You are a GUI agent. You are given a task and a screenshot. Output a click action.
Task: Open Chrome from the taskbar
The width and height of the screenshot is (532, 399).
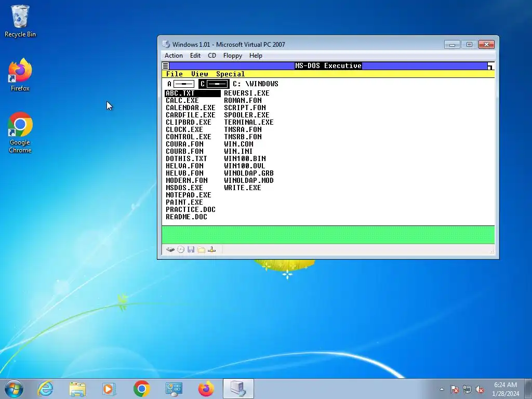142,389
